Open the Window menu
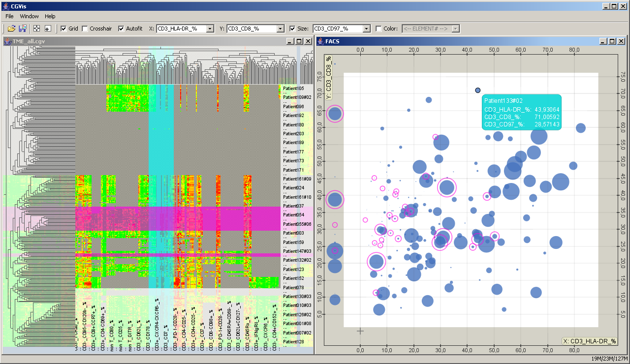 coord(29,16)
